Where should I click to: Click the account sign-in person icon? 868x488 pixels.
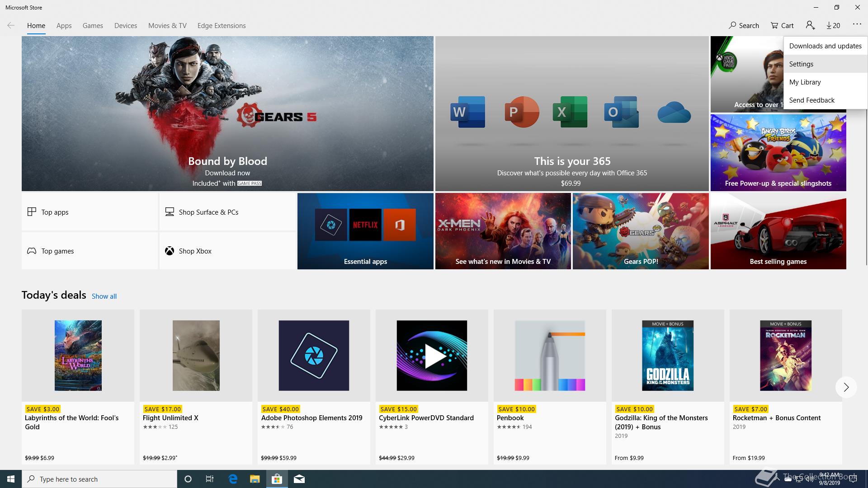pyautogui.click(x=810, y=26)
